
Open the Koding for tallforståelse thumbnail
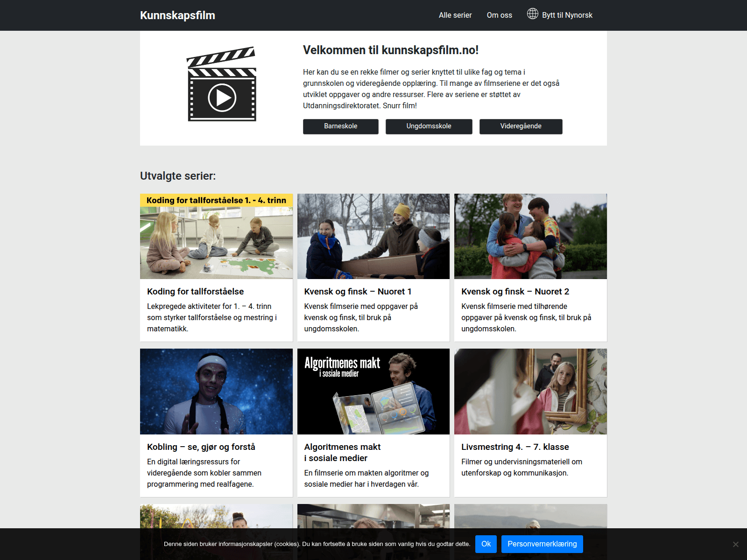pos(216,236)
